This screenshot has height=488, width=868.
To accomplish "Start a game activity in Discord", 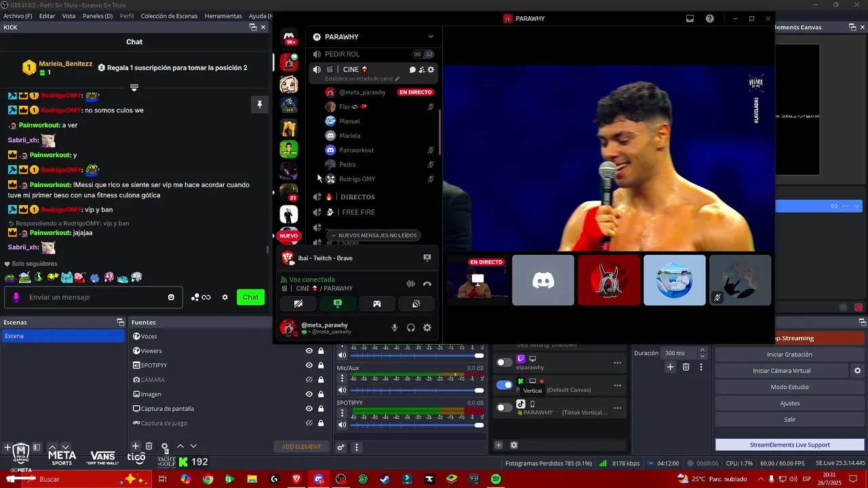I will [x=377, y=304].
